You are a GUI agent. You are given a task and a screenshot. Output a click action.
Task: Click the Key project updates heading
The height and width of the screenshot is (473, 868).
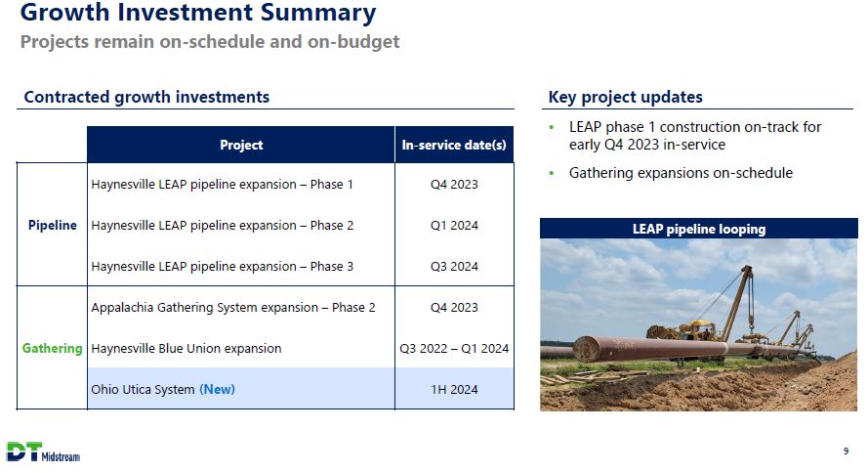tap(625, 97)
